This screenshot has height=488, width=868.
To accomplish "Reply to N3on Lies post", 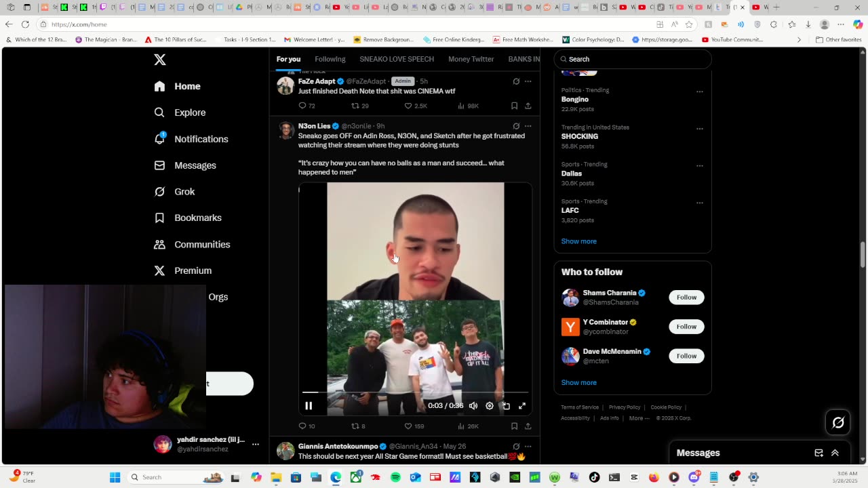I will point(307,426).
